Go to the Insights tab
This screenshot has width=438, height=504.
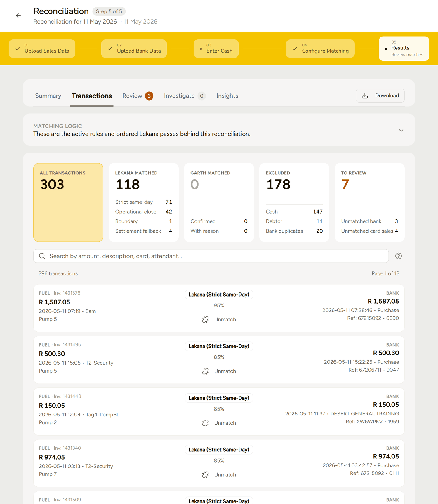click(x=227, y=96)
